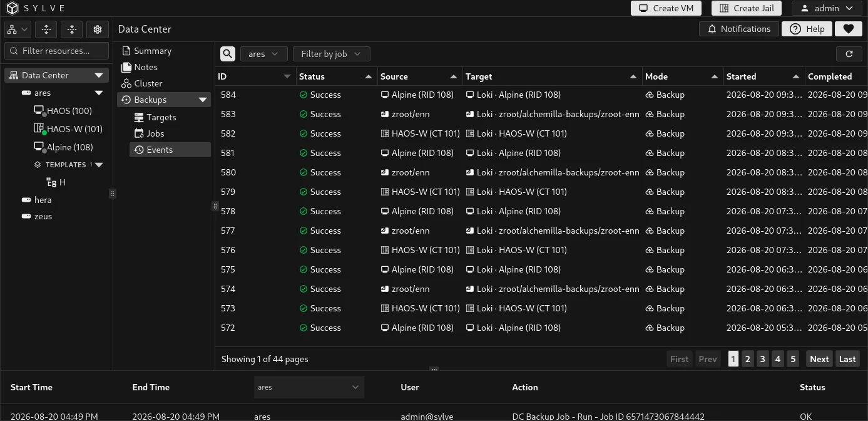
Task: Click HAOS-W jail source icon in row 582
Action: [x=385, y=133]
